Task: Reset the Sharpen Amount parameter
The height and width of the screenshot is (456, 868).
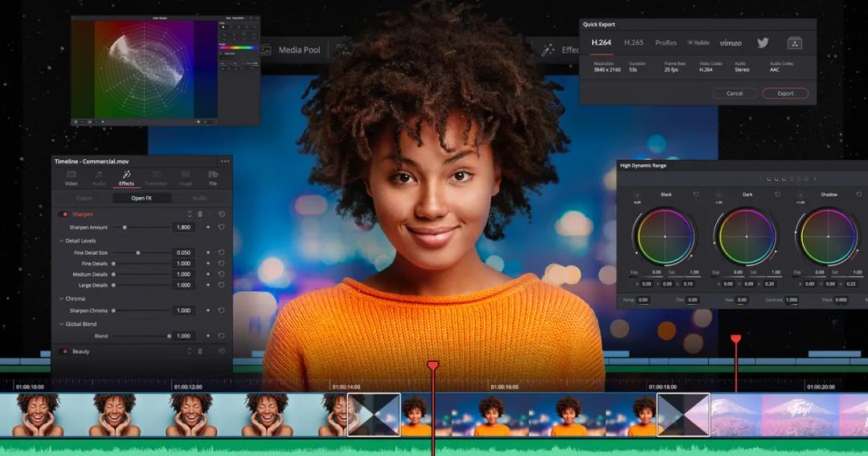Action: click(x=221, y=228)
